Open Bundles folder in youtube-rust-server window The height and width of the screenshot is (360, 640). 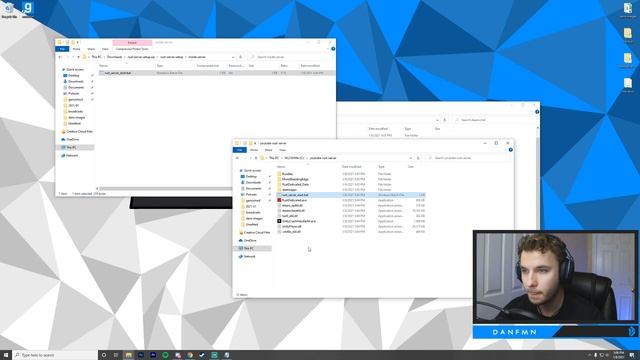pyautogui.click(x=287, y=174)
